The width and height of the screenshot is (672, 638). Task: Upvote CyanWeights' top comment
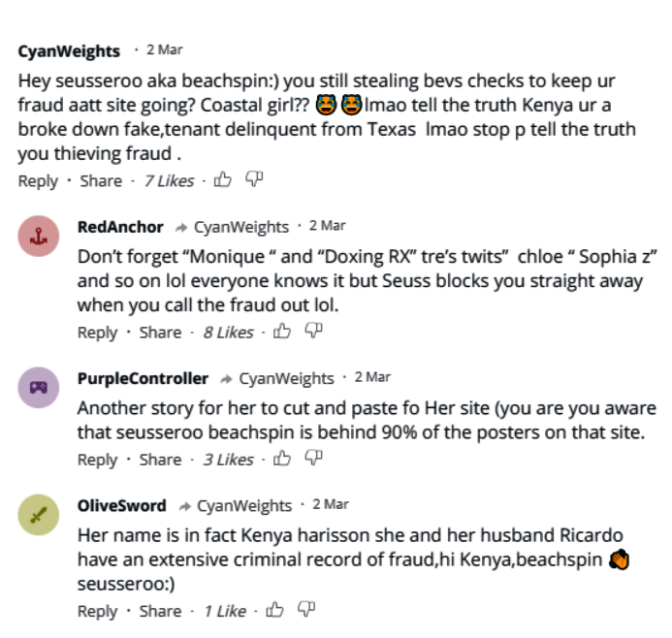pyautogui.click(x=223, y=179)
